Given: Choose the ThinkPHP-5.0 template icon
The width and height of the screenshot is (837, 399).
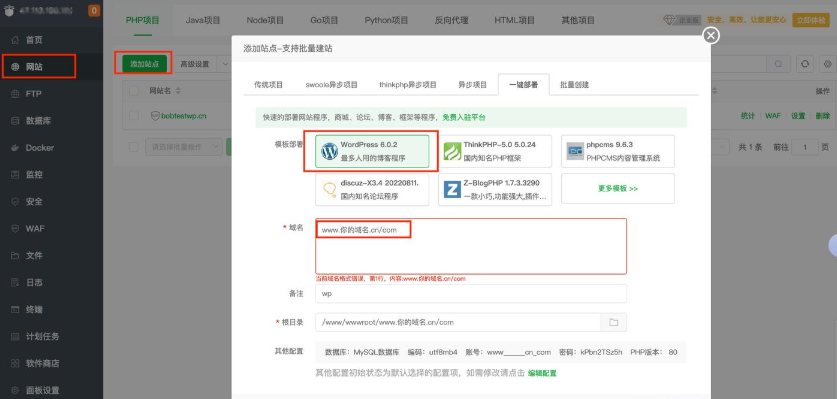Looking at the screenshot, I should 452,151.
